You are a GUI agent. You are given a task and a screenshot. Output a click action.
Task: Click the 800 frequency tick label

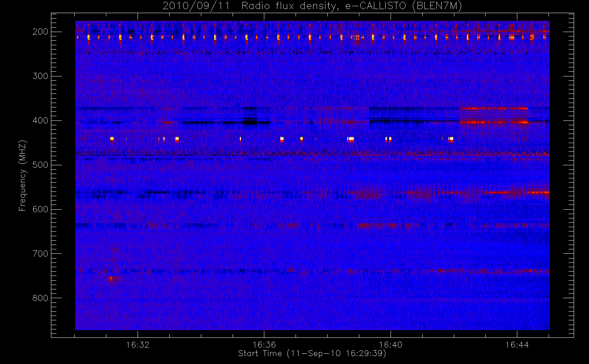point(40,298)
